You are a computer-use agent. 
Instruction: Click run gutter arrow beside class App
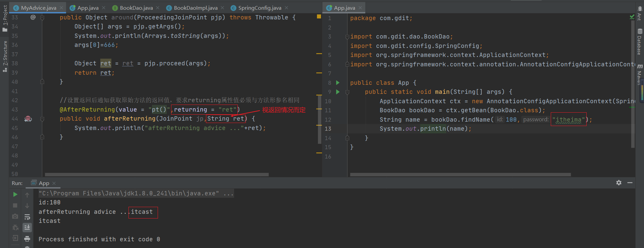click(338, 83)
